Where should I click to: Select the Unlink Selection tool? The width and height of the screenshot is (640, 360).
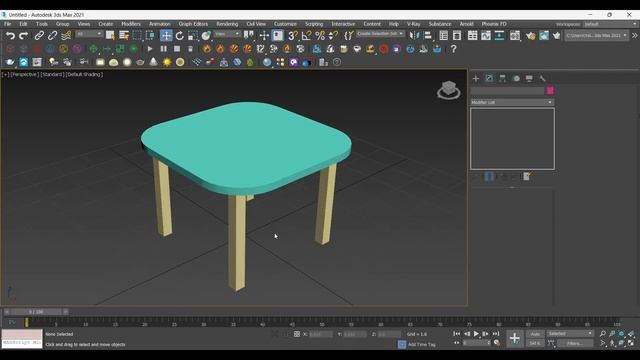click(x=52, y=36)
